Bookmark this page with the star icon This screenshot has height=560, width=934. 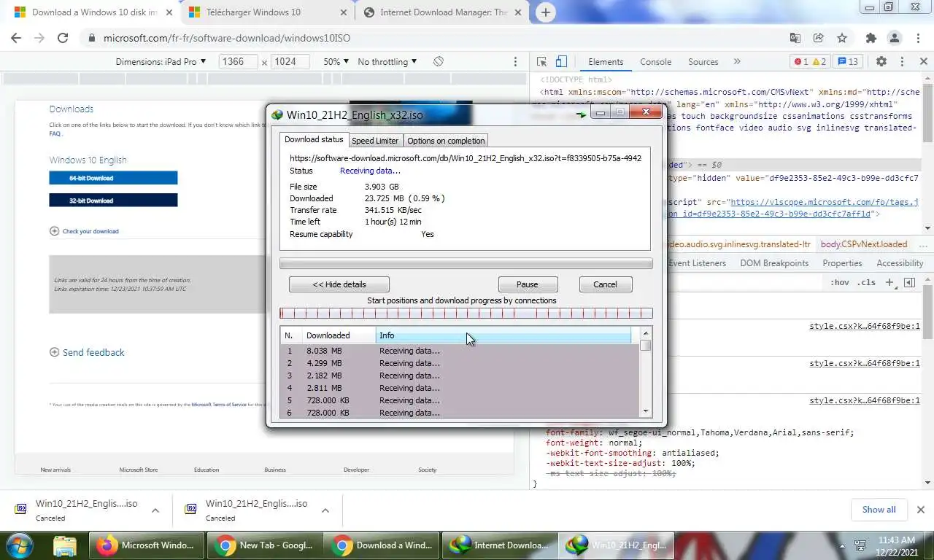842,38
